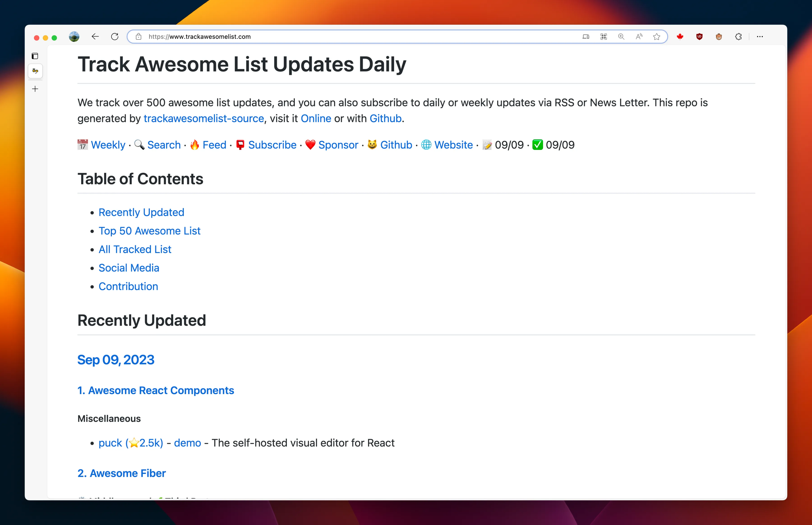
Task: Reload the page with the refresh icon
Action: 115,37
